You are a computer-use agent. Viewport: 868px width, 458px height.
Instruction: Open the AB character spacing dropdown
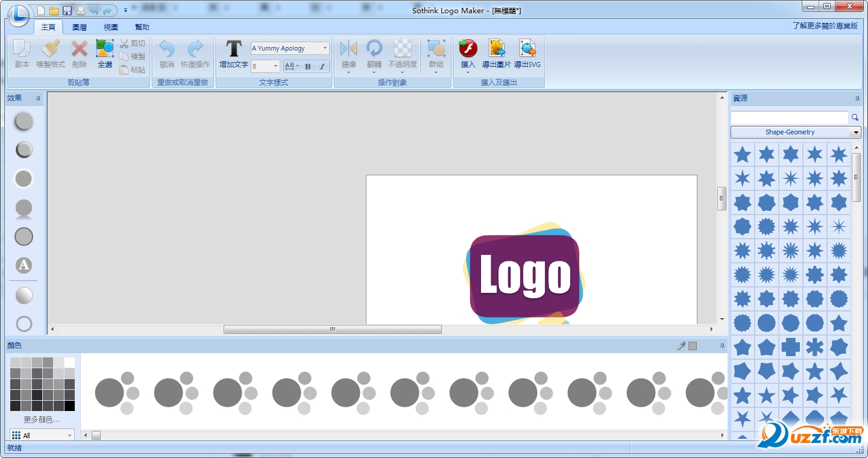pyautogui.click(x=291, y=66)
